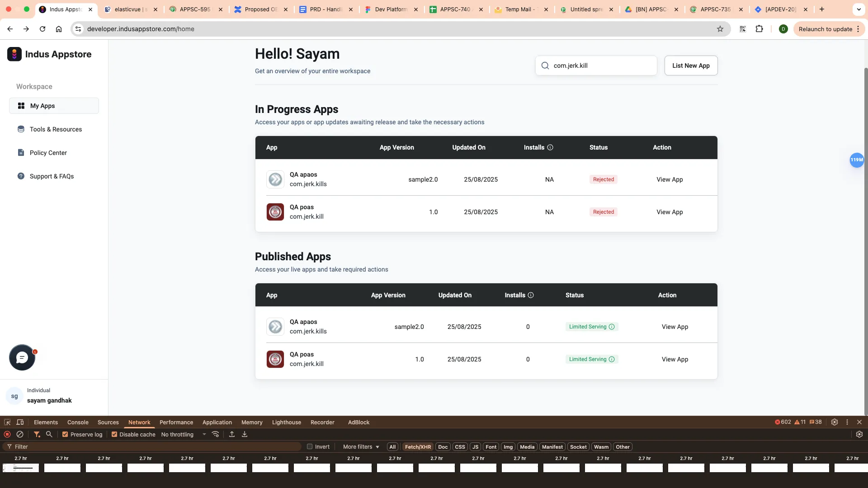Click the DevTools inspect element picker icon
Screen dimensions: 868x488
pyautogui.click(x=7, y=422)
